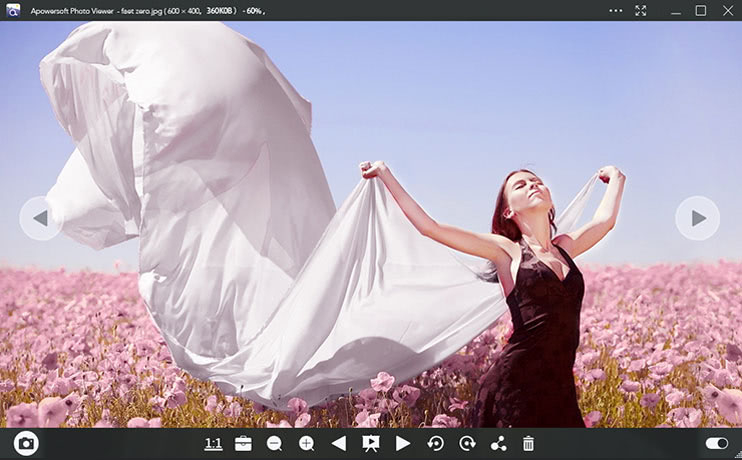Go to previous image in bottom toolbar
This screenshot has height=460, width=742.
tap(338, 443)
